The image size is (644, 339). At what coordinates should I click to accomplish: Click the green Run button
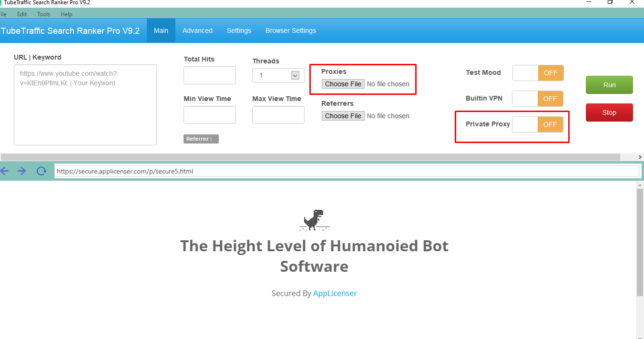coord(609,85)
